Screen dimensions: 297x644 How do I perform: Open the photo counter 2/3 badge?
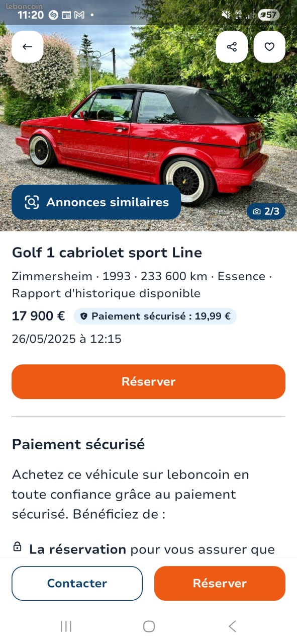(x=266, y=211)
